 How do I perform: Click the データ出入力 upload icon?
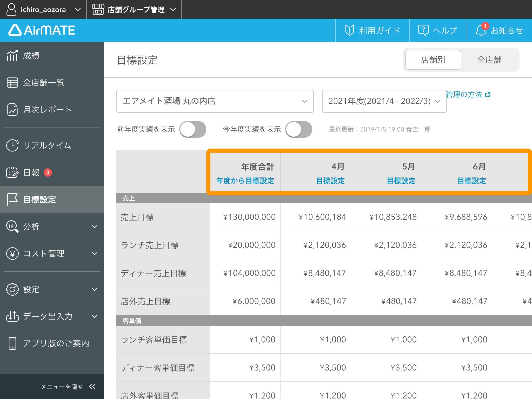pyautogui.click(x=12, y=316)
